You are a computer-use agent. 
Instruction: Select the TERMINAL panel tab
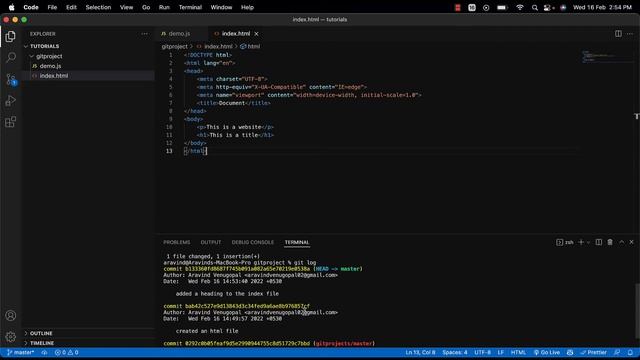(297, 242)
